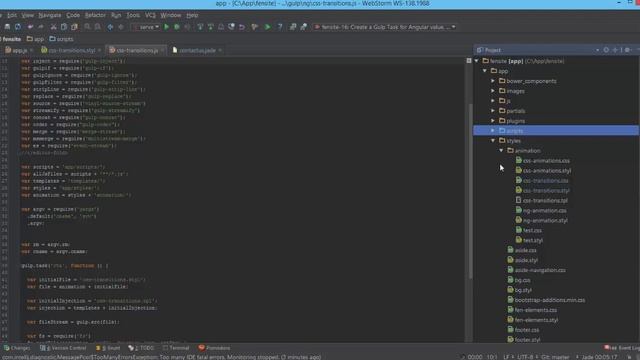Collapse the styles folder
Viewport: 640px width, 360px height.
[493, 140]
